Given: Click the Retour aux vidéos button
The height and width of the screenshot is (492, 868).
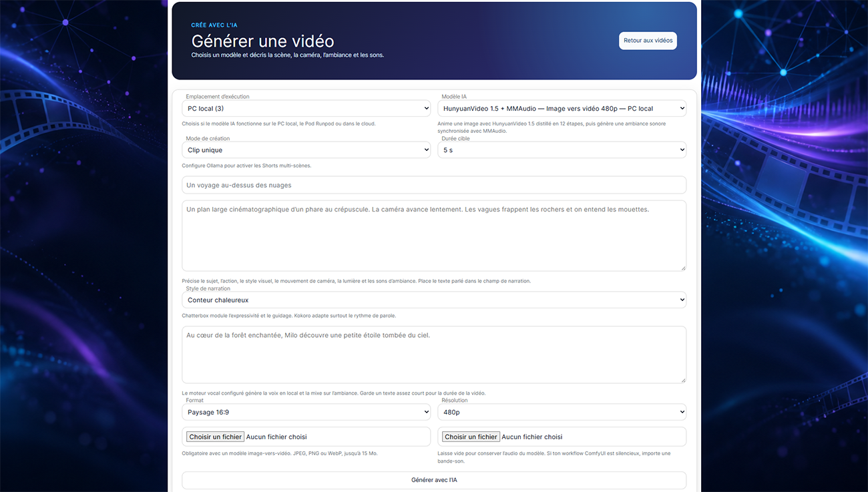Looking at the screenshot, I should [648, 41].
